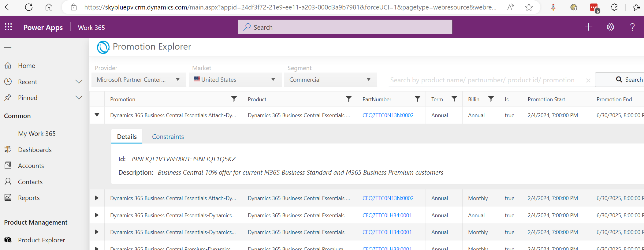The height and width of the screenshot is (250, 644).
Task: Switch to the Constraints tab
Action: pyautogui.click(x=168, y=136)
